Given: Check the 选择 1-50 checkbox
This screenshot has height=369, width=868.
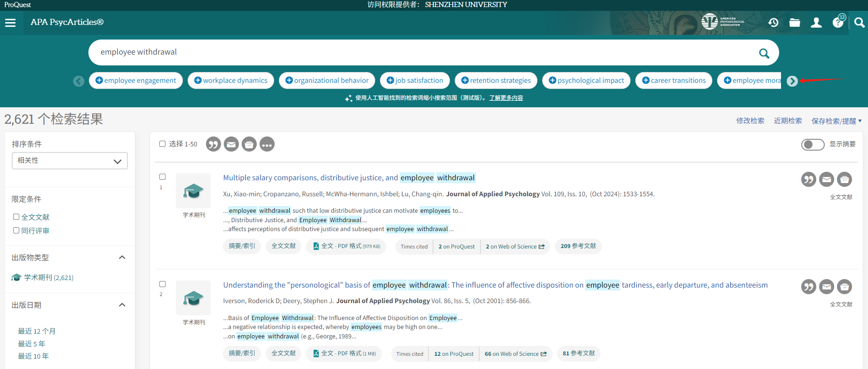Looking at the screenshot, I should [x=162, y=144].
